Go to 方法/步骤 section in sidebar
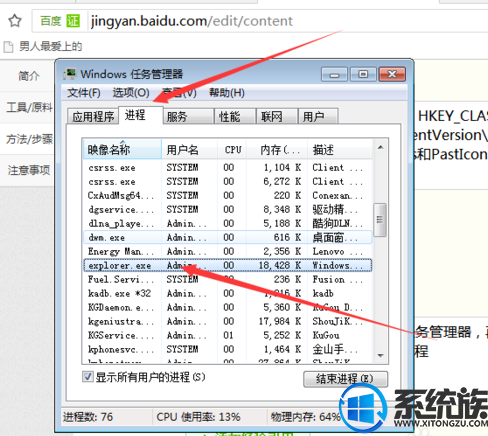The image size is (488, 436). (x=29, y=139)
